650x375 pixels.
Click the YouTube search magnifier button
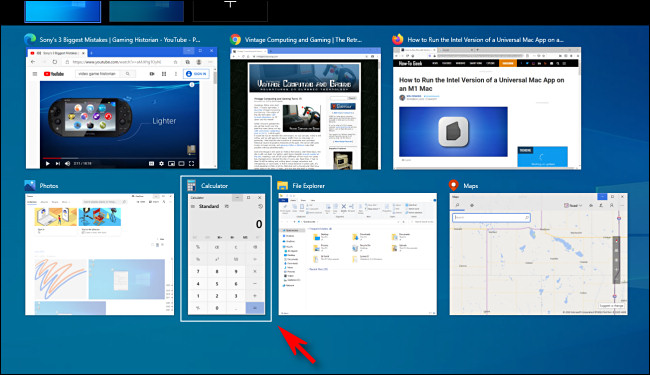point(128,74)
